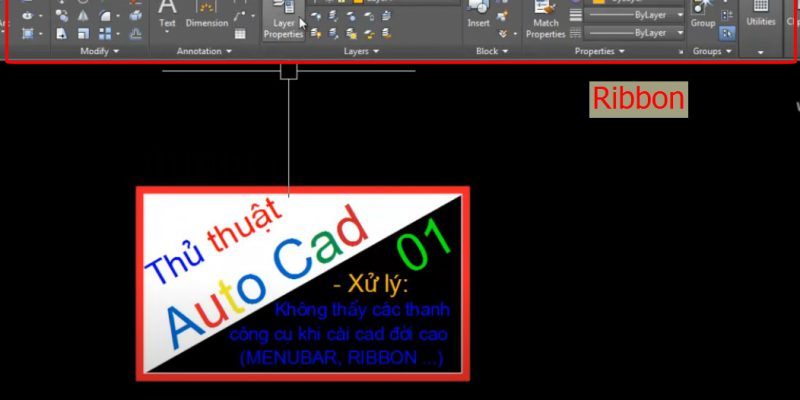Click the Edit Attributes icon

pyautogui.click(x=504, y=34)
